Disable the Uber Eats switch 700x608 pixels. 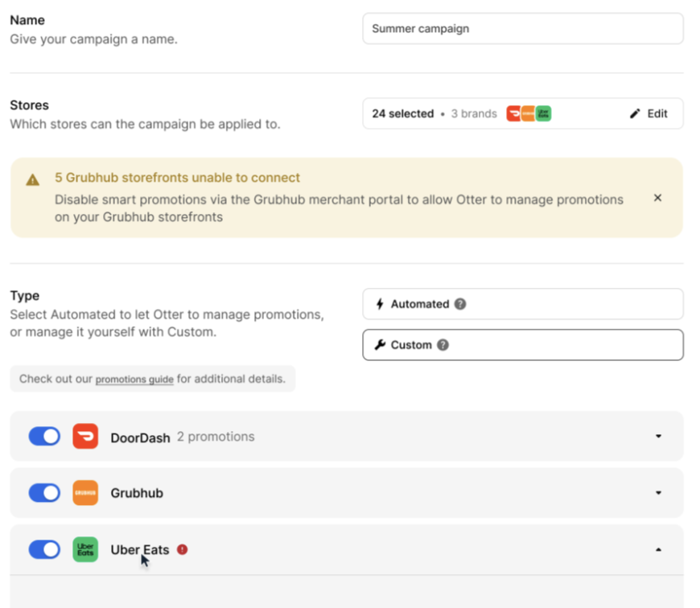click(44, 549)
